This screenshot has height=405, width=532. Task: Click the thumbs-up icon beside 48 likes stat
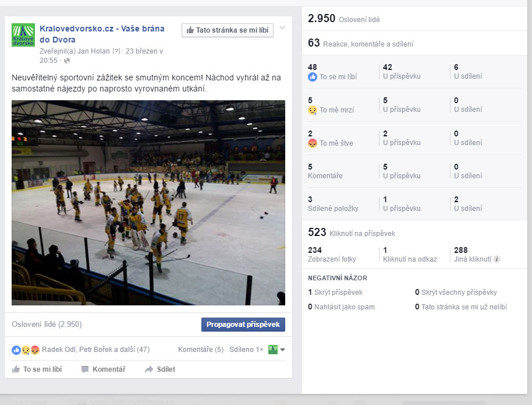pos(313,77)
